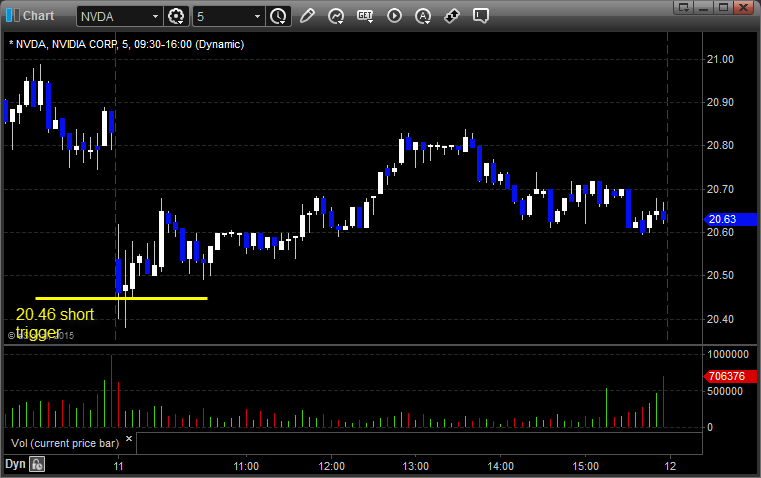
Task: Toggle the link arrows icon
Action: (452, 16)
